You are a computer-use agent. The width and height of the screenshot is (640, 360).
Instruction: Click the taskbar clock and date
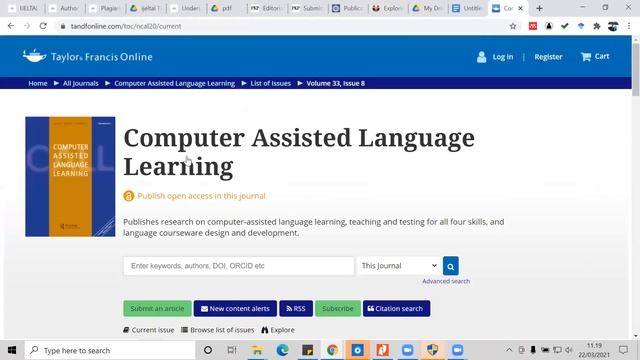[594, 350]
